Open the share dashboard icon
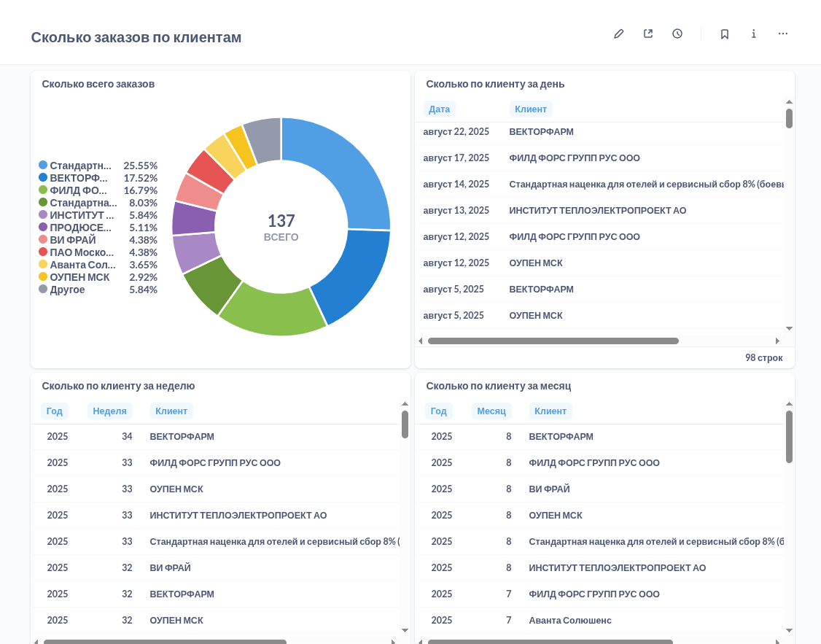821x644 pixels. click(x=648, y=34)
